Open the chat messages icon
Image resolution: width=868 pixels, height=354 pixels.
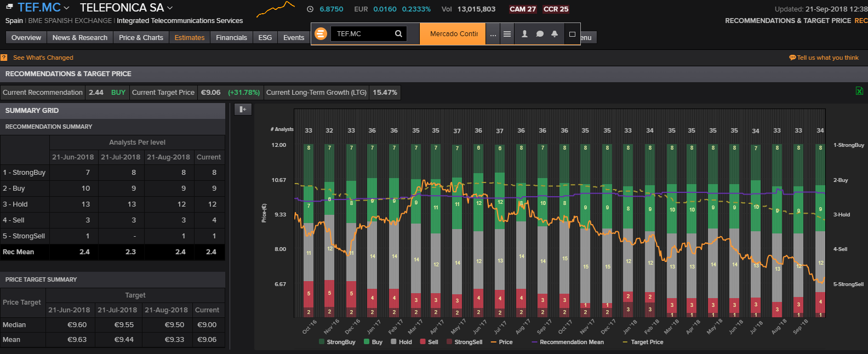(x=540, y=34)
